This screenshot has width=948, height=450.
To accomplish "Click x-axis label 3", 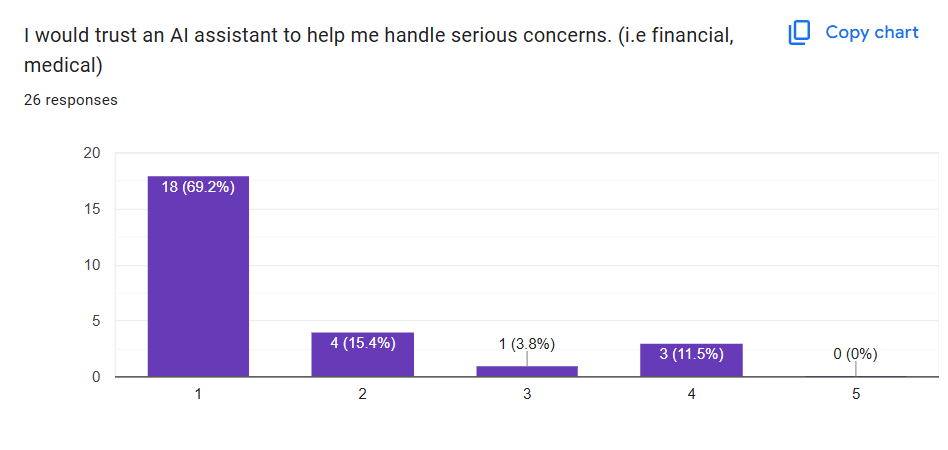I will pos(526,394).
